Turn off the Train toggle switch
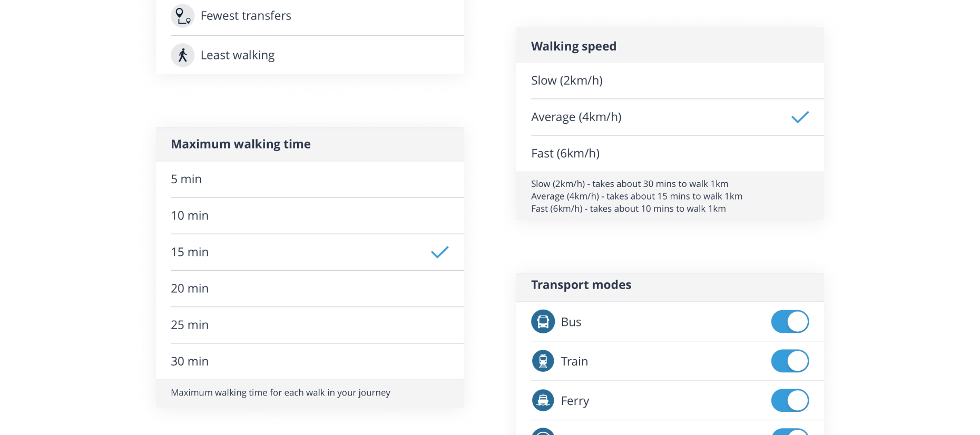 pyautogui.click(x=790, y=361)
